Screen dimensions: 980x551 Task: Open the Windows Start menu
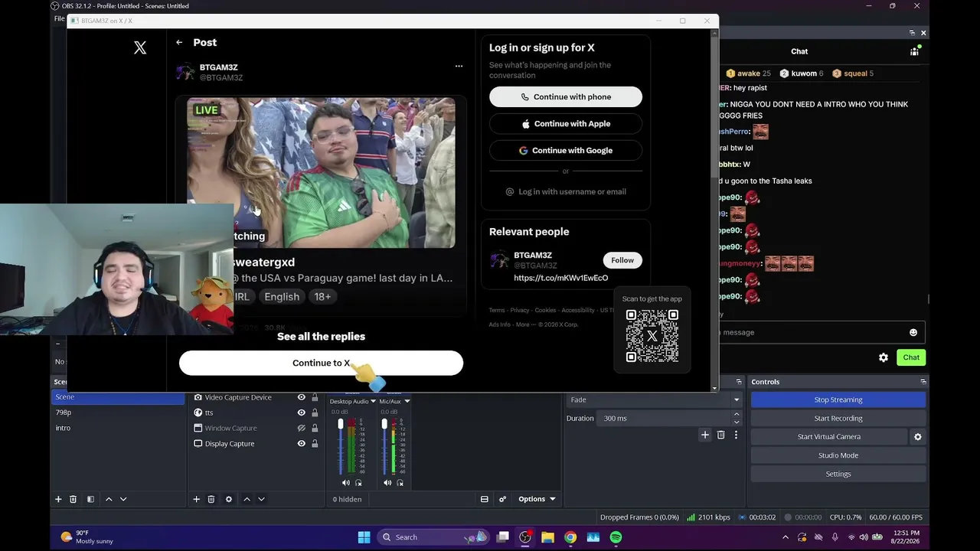coord(364,537)
